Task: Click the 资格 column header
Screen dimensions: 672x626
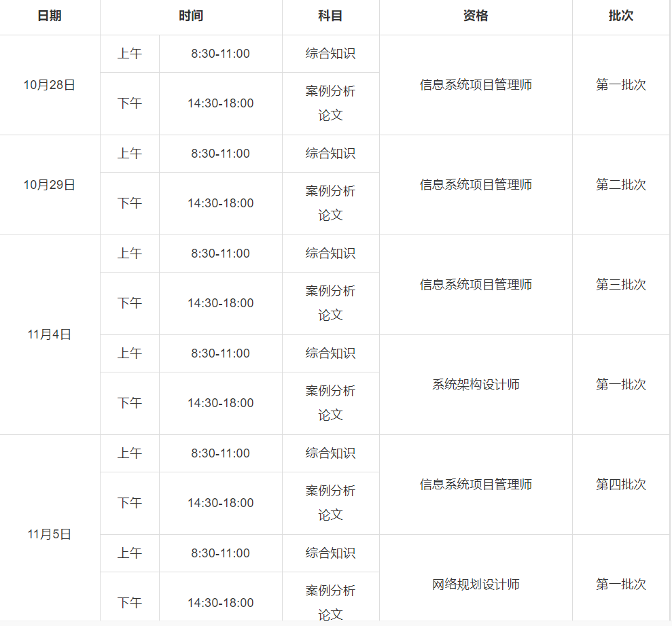Action: [x=476, y=16]
